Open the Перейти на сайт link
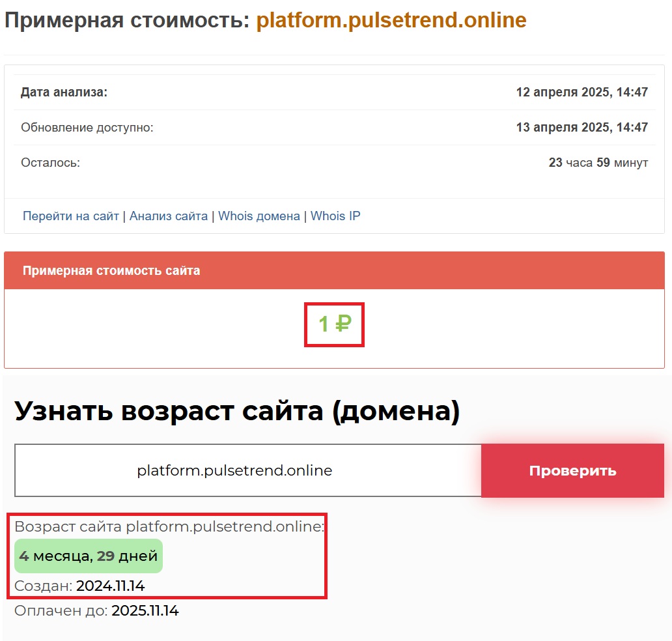Viewport: 672px width, 641px height. coord(71,216)
